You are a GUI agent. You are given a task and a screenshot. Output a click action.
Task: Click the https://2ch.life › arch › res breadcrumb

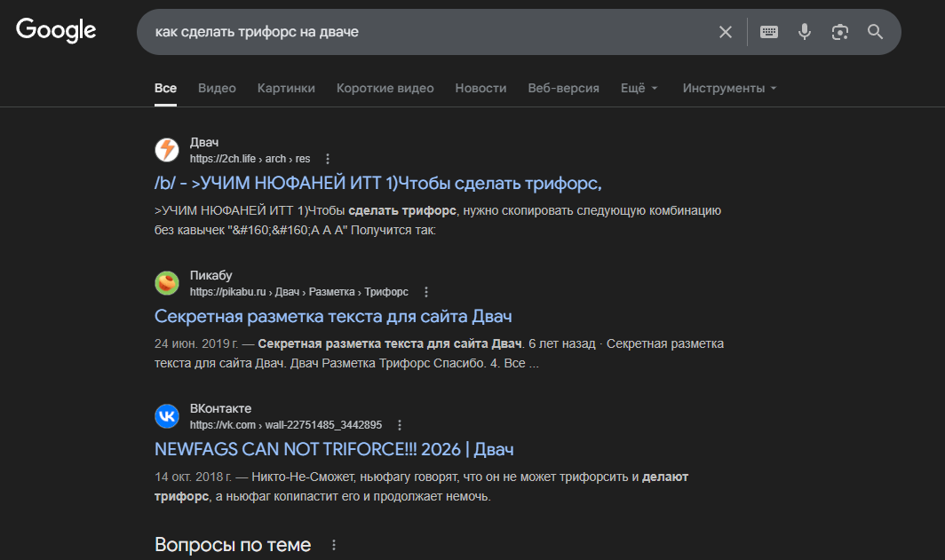click(250, 159)
